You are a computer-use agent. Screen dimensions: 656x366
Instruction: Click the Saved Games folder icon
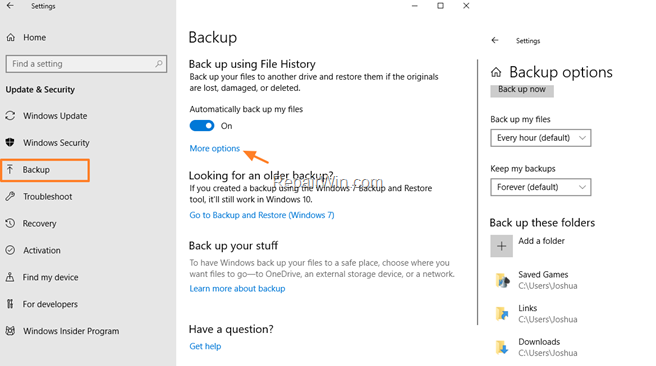[x=502, y=280]
